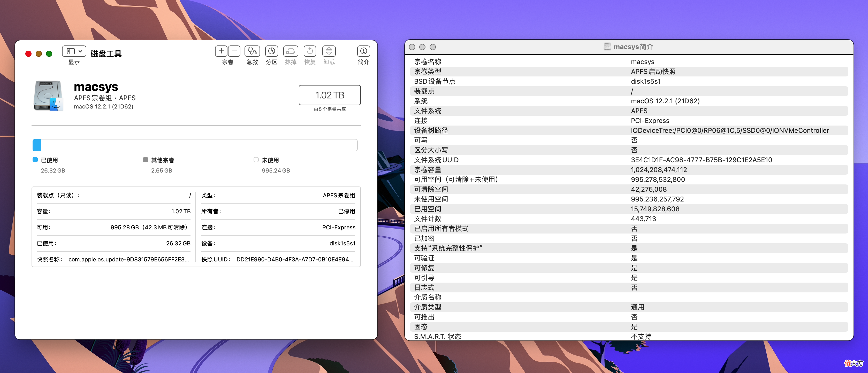Click purgeable space 42,275,008 value
The width and height of the screenshot is (868, 373).
pos(649,190)
